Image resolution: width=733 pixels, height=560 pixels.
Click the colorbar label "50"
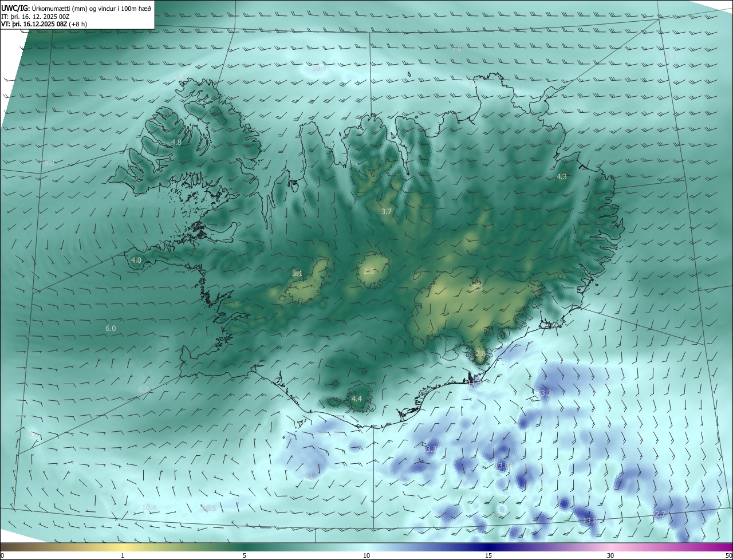pos(728,555)
